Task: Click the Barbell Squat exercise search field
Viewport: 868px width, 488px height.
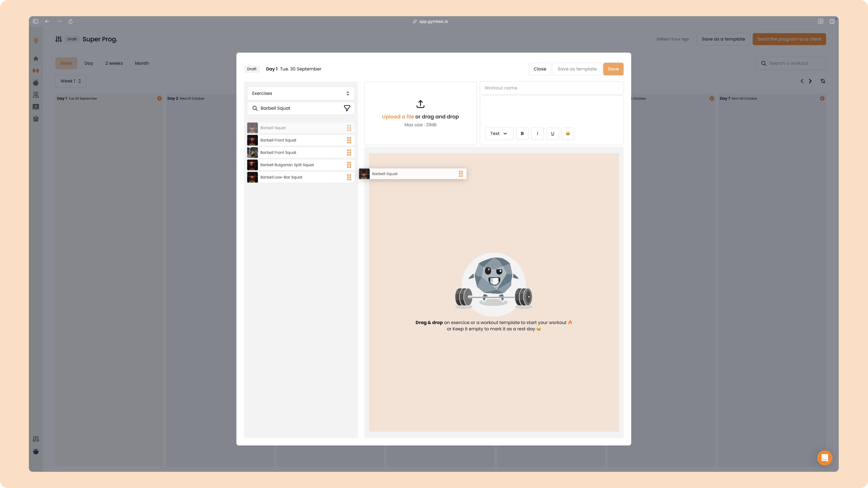Action: click(301, 108)
